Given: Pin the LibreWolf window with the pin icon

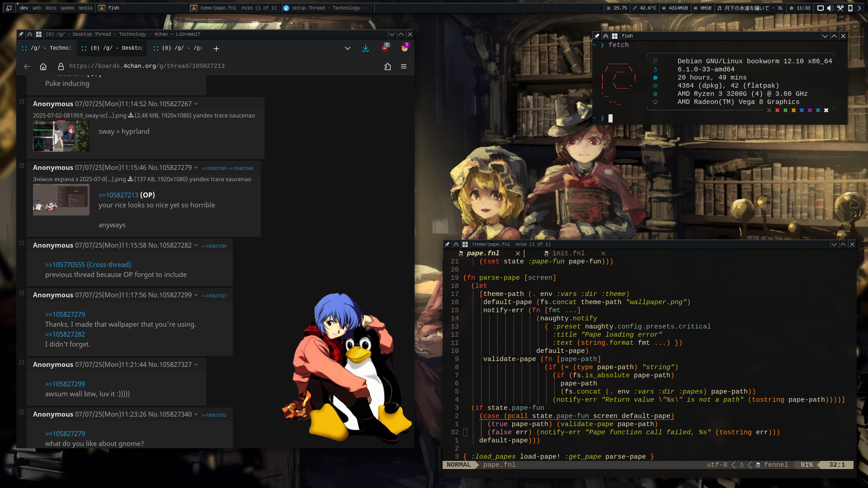Looking at the screenshot, I should [21, 34].
